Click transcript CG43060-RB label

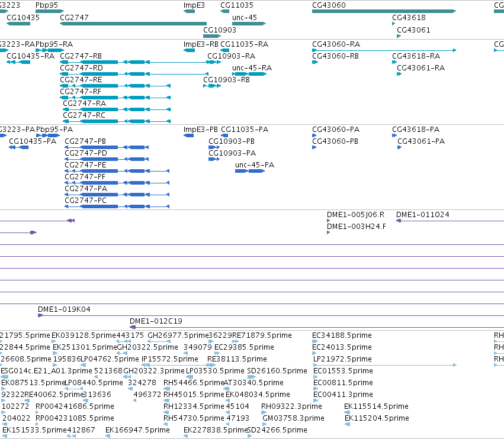(336, 56)
